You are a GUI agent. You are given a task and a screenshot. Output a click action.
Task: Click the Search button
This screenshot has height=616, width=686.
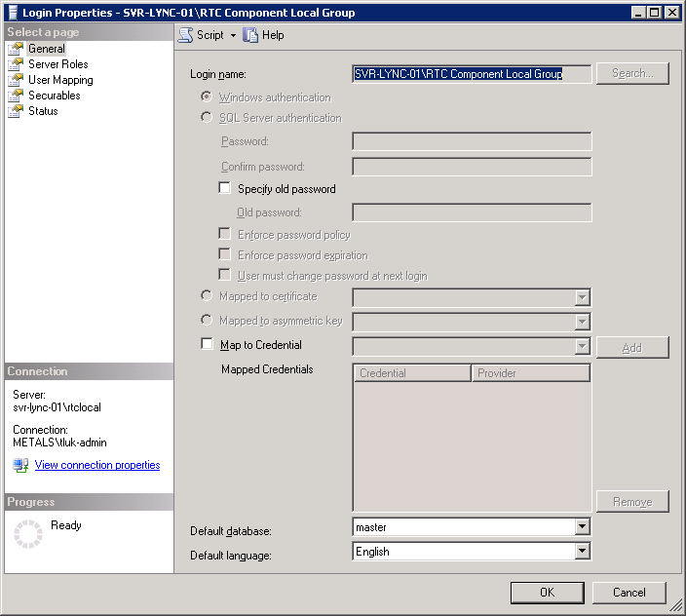click(632, 73)
